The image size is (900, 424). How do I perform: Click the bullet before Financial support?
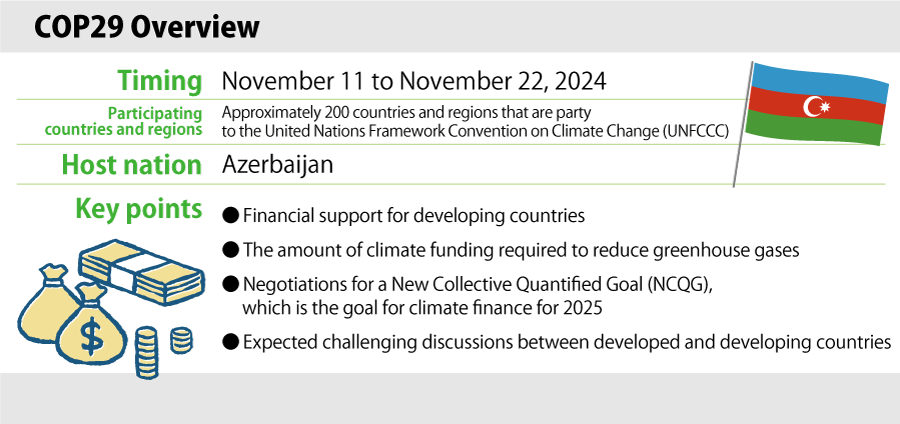[230, 216]
